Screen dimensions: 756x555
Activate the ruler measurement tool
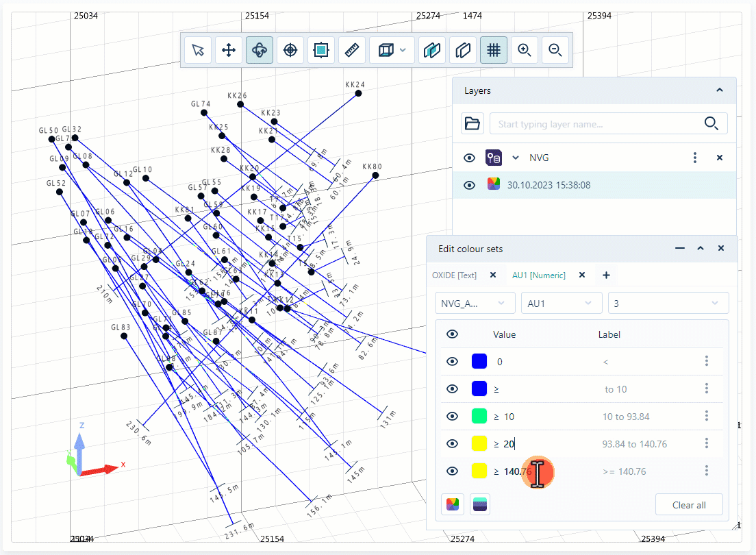352,49
